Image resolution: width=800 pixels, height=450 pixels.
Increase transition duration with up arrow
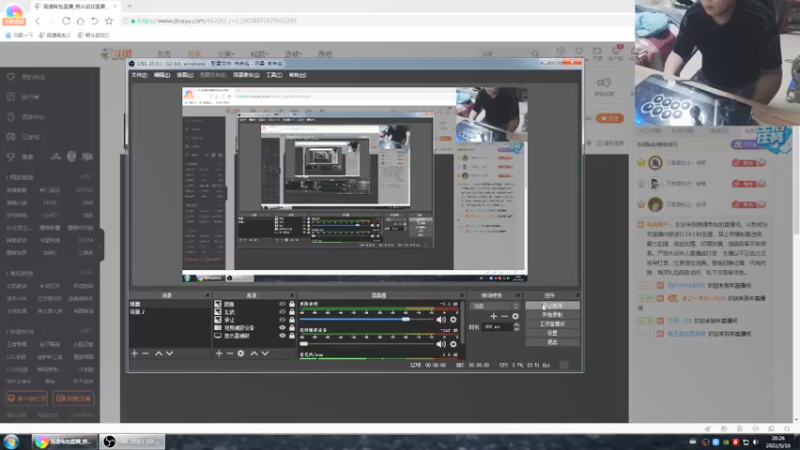pos(516,324)
